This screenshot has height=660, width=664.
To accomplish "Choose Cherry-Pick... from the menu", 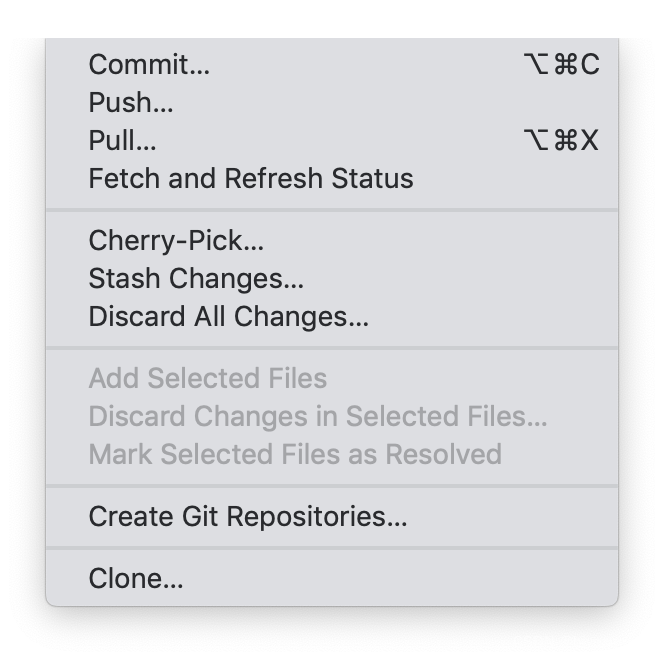I will click(176, 240).
